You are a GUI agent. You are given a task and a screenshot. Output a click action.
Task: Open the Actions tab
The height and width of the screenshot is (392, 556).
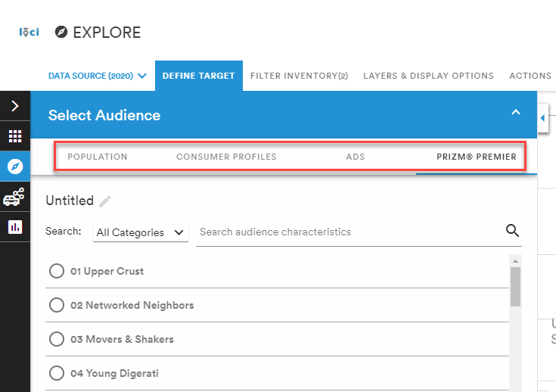point(530,76)
